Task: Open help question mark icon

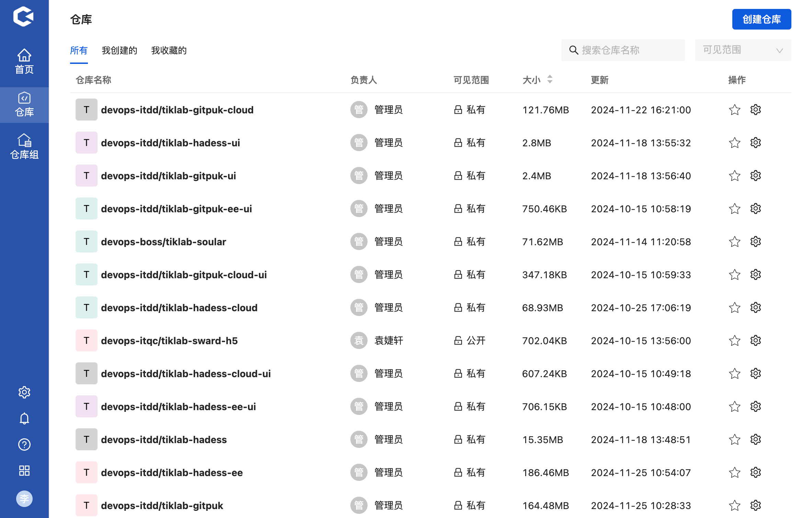Action: click(24, 444)
